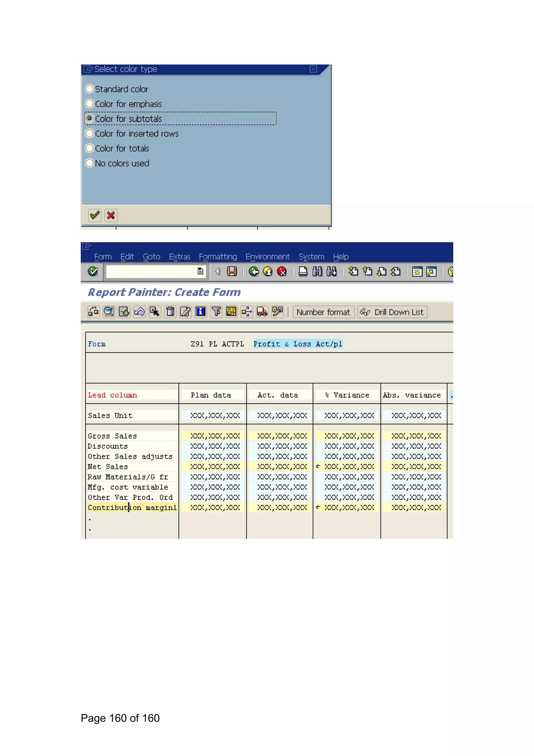Click the Save disk icon

coord(232,271)
